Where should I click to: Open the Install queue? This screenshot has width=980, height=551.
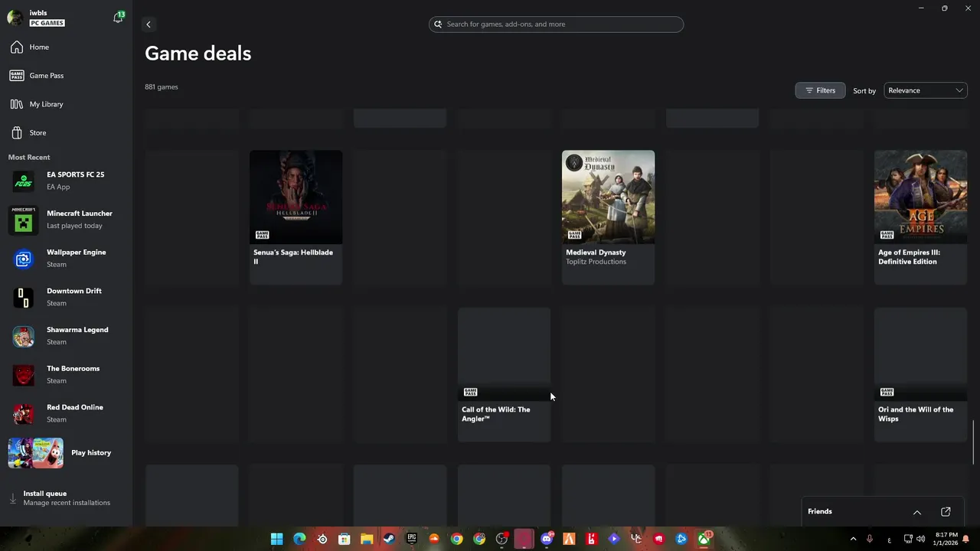coord(66,498)
